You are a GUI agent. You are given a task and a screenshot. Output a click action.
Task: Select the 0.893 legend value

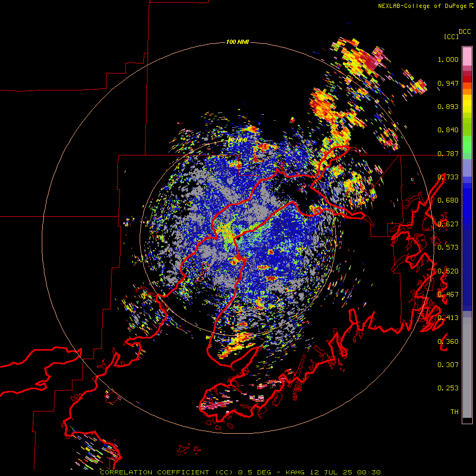click(448, 106)
